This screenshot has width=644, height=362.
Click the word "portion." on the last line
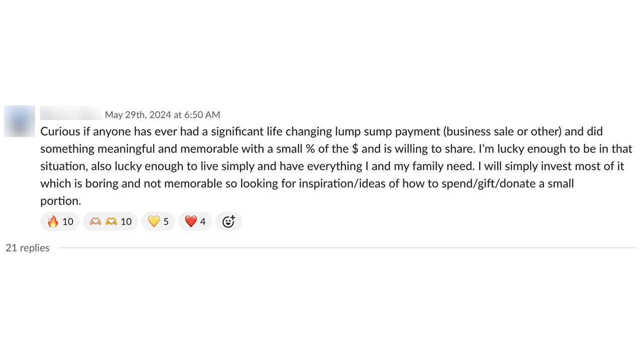coord(60,201)
